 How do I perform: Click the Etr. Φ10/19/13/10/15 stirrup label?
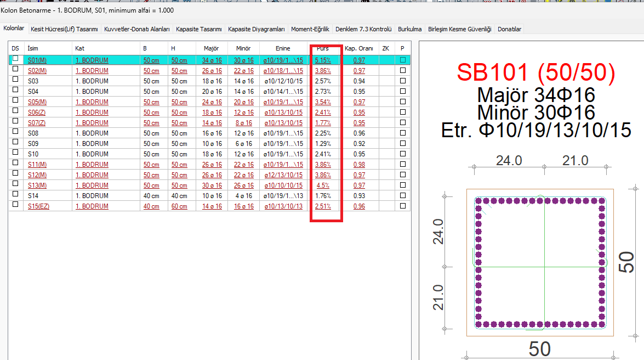pyautogui.click(x=536, y=131)
